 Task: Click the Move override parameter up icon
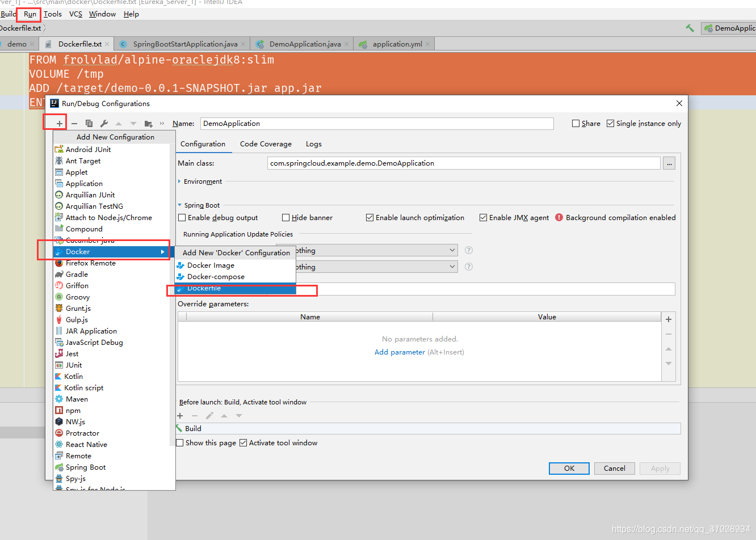pos(669,349)
